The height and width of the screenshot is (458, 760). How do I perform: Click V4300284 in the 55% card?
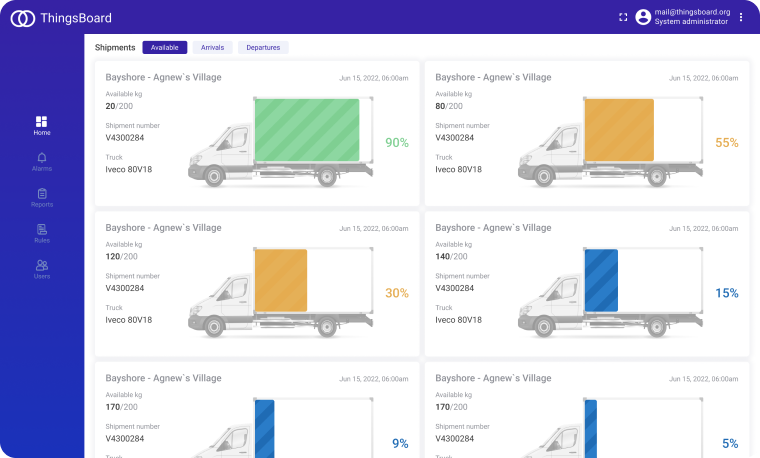click(x=454, y=138)
